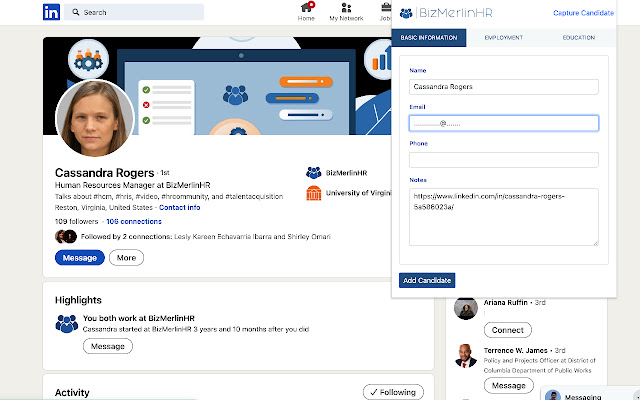Click 109 followers text
The height and width of the screenshot is (400, 640).
click(x=76, y=222)
